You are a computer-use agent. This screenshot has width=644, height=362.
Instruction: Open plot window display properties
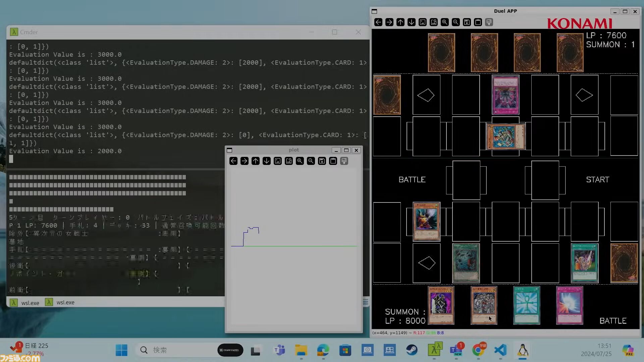point(344,161)
